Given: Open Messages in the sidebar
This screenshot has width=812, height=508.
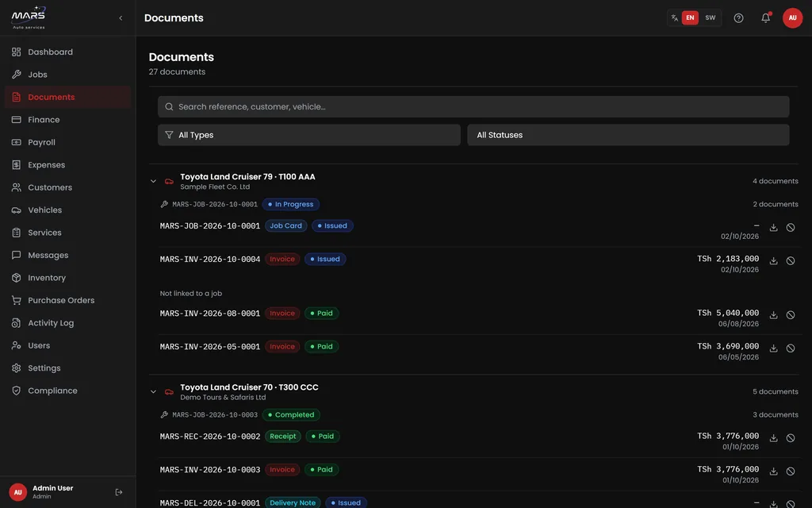Looking at the screenshot, I should 68,255.
